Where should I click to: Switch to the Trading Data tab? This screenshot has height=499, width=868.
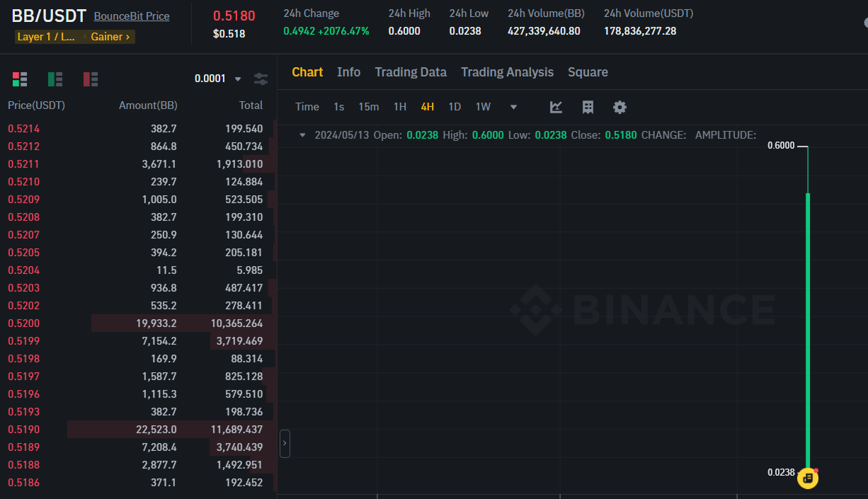411,71
